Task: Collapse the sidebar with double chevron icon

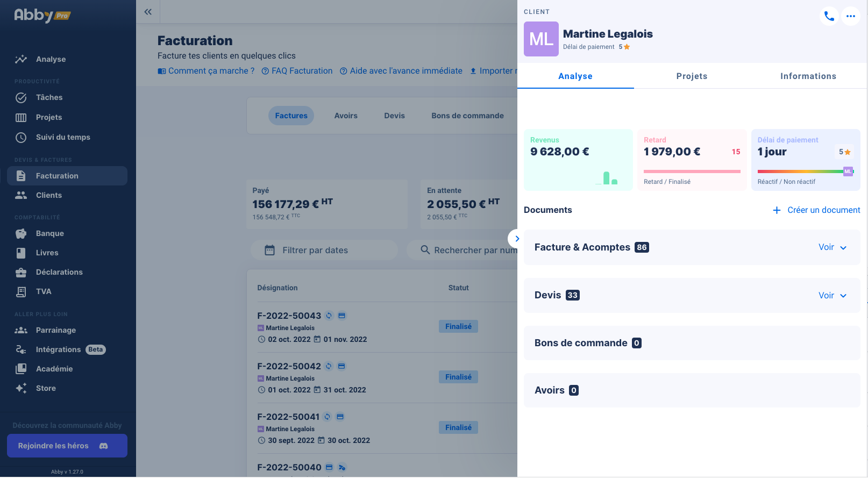Action: pos(148,12)
